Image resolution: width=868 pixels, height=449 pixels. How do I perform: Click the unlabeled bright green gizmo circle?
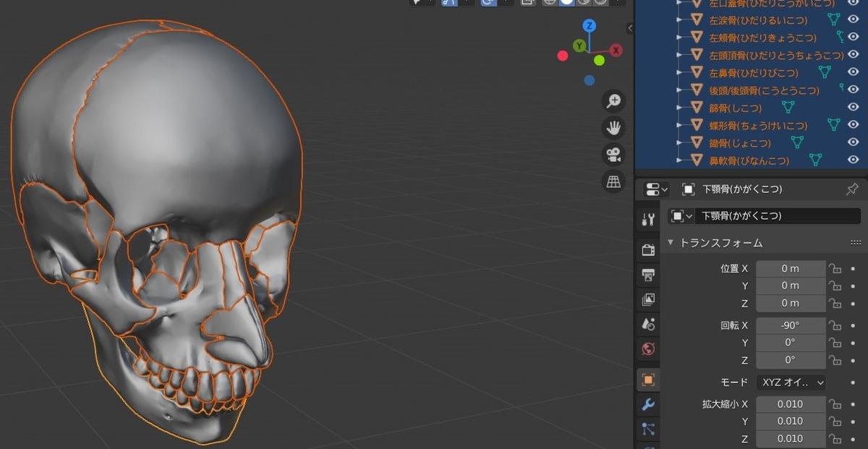coord(599,60)
